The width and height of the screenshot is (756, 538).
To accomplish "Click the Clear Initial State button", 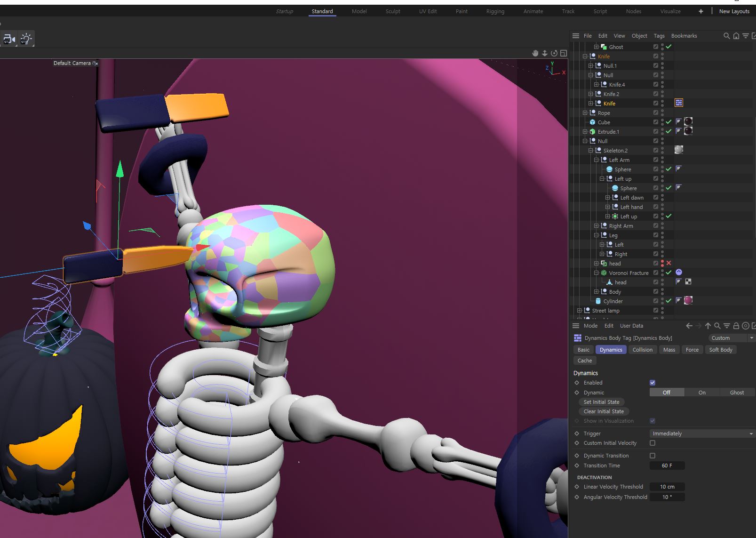I will pos(604,411).
